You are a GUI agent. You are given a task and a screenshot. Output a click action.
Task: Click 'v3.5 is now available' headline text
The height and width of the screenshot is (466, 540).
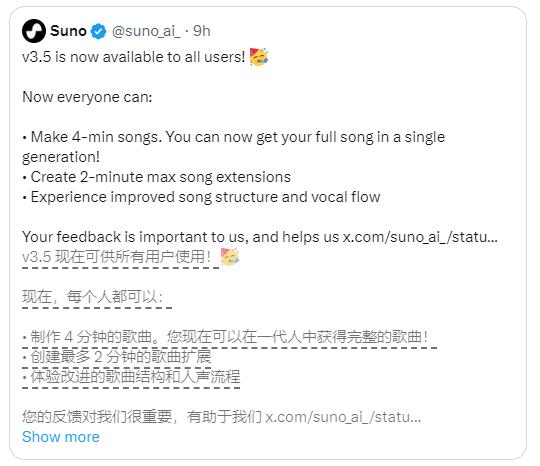click(x=134, y=57)
